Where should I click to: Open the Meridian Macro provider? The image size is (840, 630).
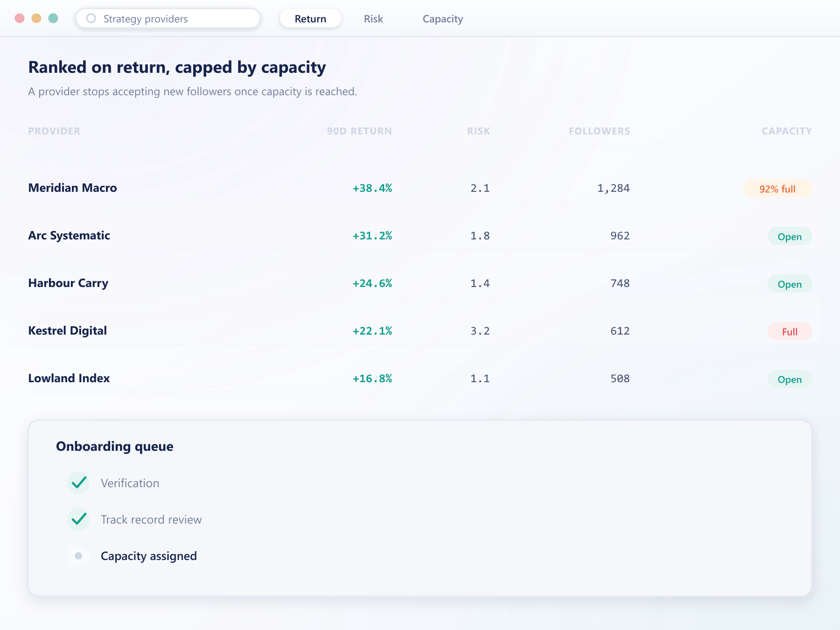coord(72,188)
